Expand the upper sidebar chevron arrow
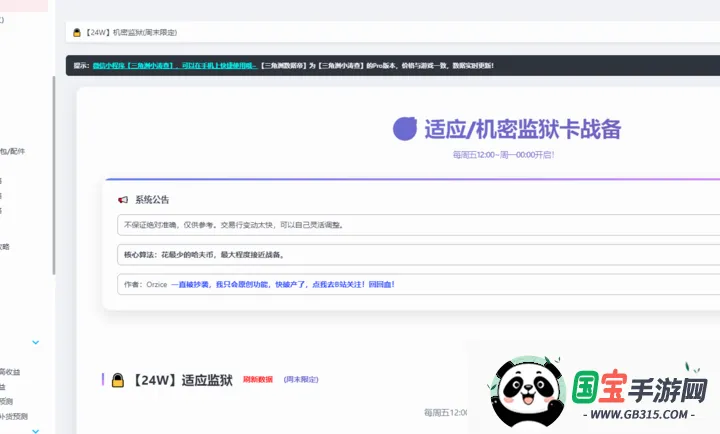 [x=36, y=342]
